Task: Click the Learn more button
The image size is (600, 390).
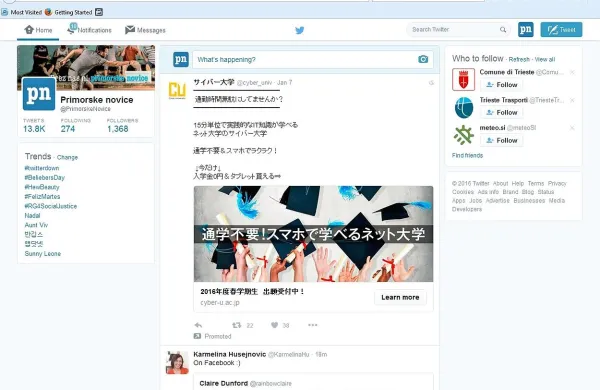Action: coord(400,297)
